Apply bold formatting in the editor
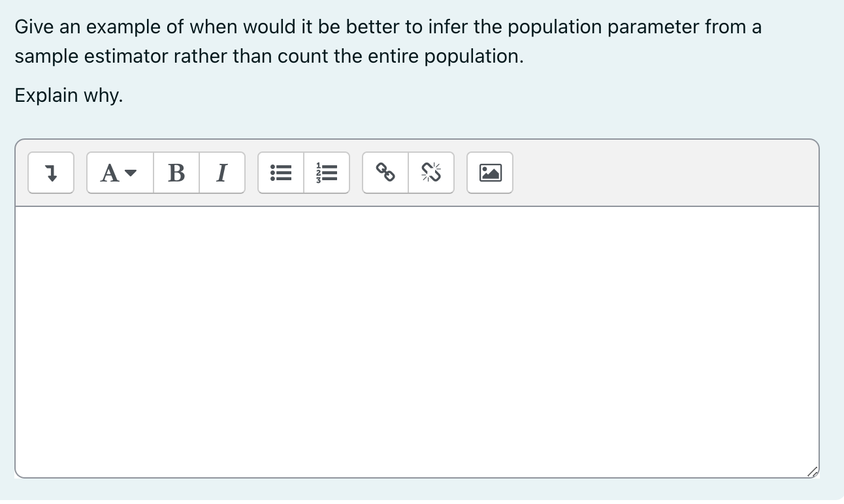Viewport: 844px width, 504px height. click(175, 172)
